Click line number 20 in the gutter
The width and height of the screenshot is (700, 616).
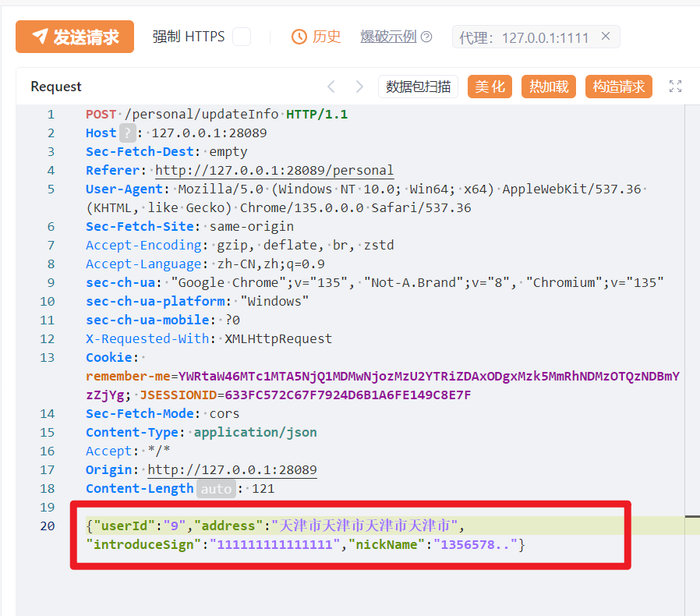48,526
